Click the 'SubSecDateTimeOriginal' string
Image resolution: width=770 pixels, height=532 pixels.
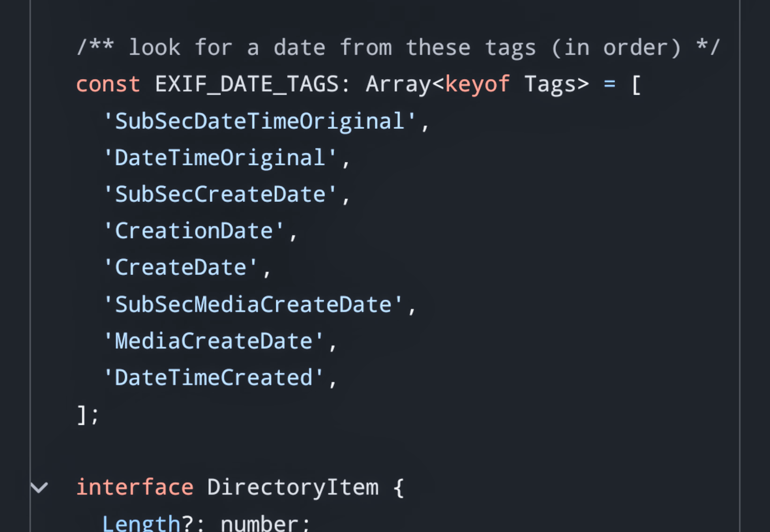[x=259, y=121]
